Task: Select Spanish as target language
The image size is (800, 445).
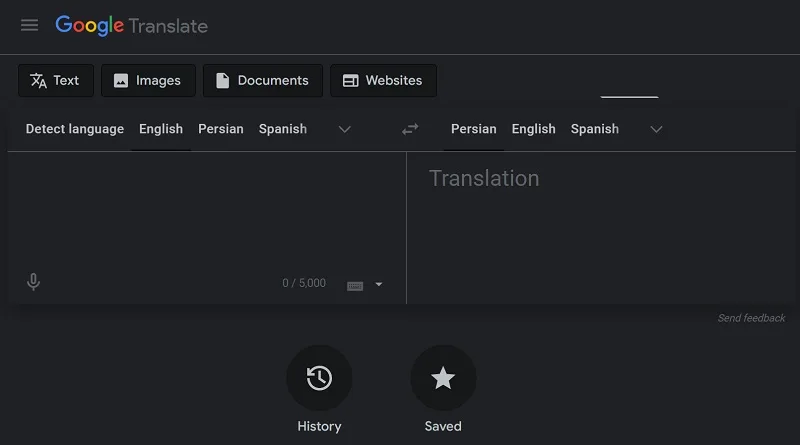Action: click(x=594, y=129)
